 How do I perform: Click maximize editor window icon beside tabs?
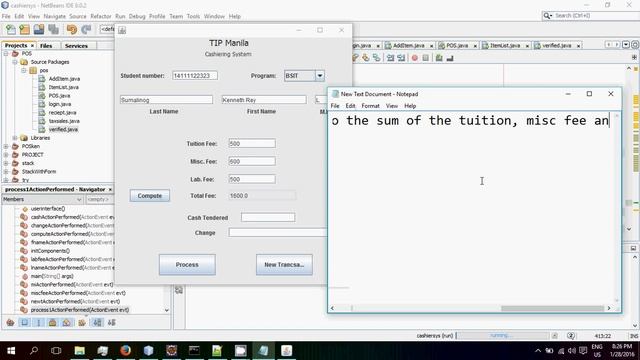[x=635, y=45]
